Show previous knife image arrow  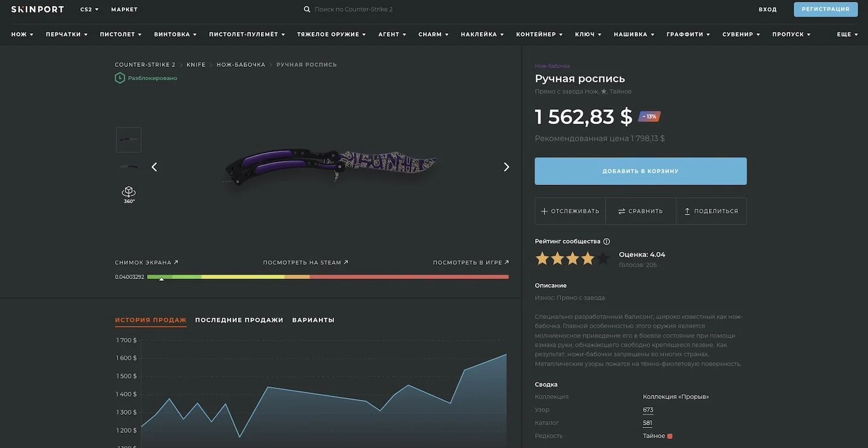[154, 167]
